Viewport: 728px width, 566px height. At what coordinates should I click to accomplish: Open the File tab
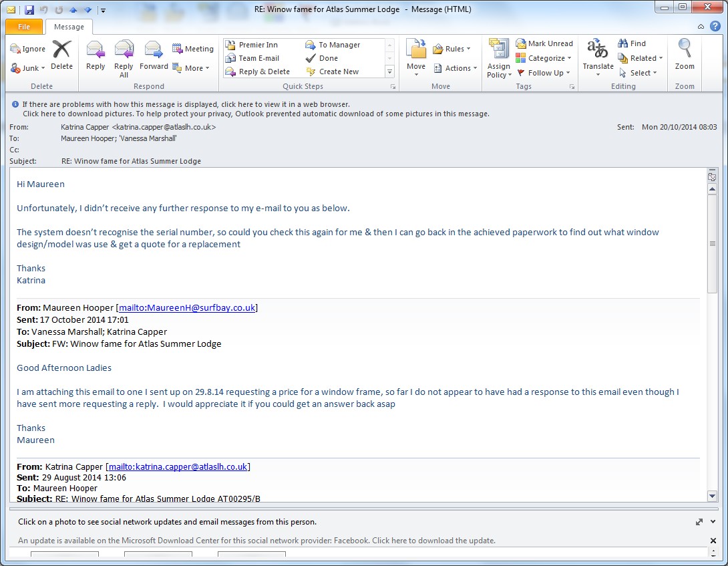(x=24, y=27)
